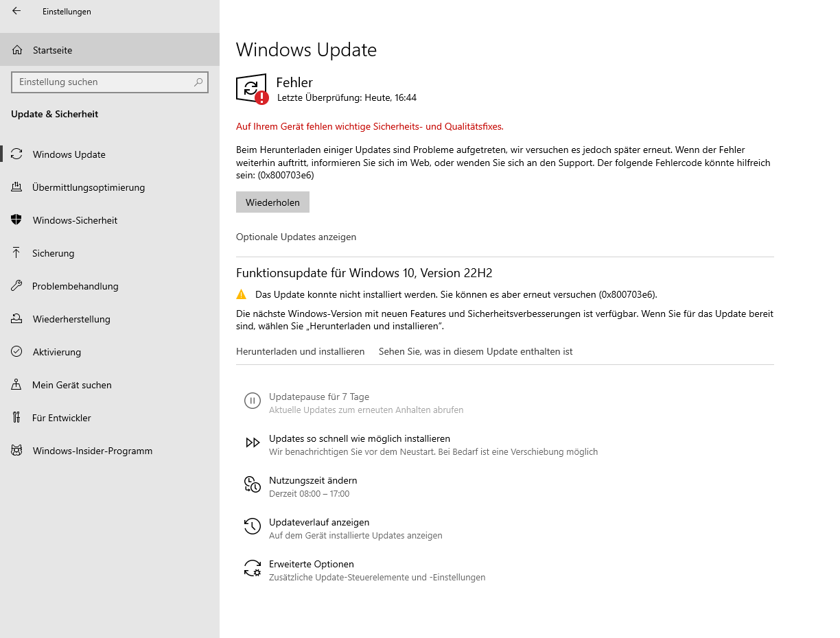Click the red missing security fixes warning
This screenshot has height=638, width=840.
point(370,126)
